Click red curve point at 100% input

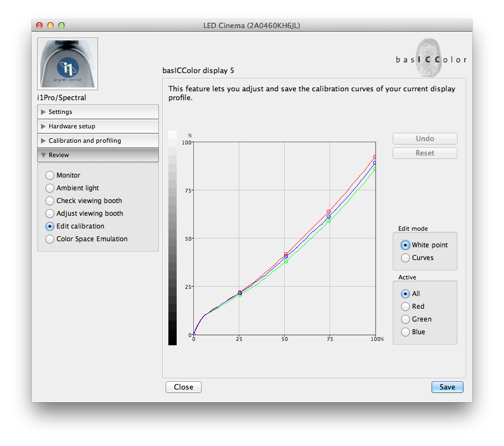pos(375,157)
